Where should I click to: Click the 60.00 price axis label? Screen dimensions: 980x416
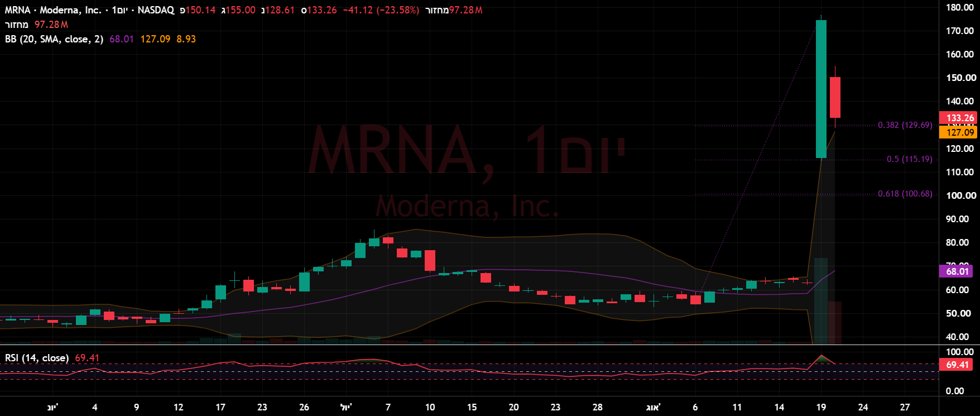click(x=958, y=290)
